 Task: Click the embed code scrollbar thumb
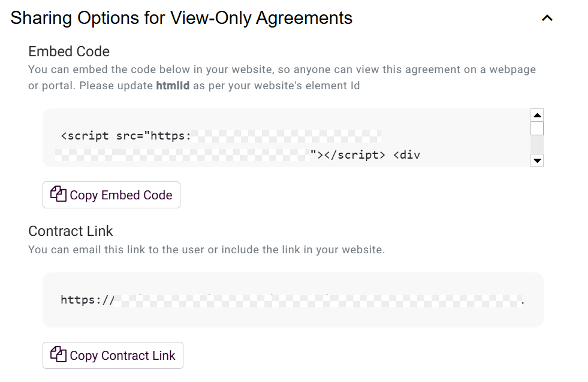(x=537, y=128)
